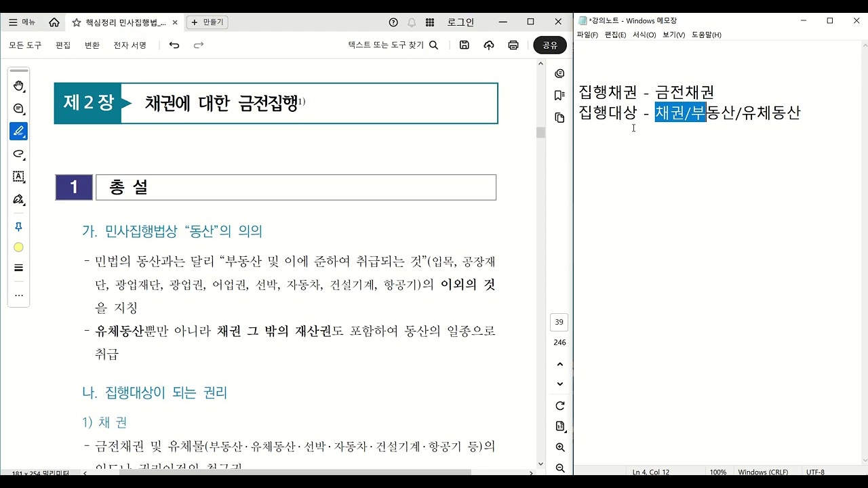Click the 100% zoom status in Notepad
The image size is (868, 488).
tap(718, 472)
